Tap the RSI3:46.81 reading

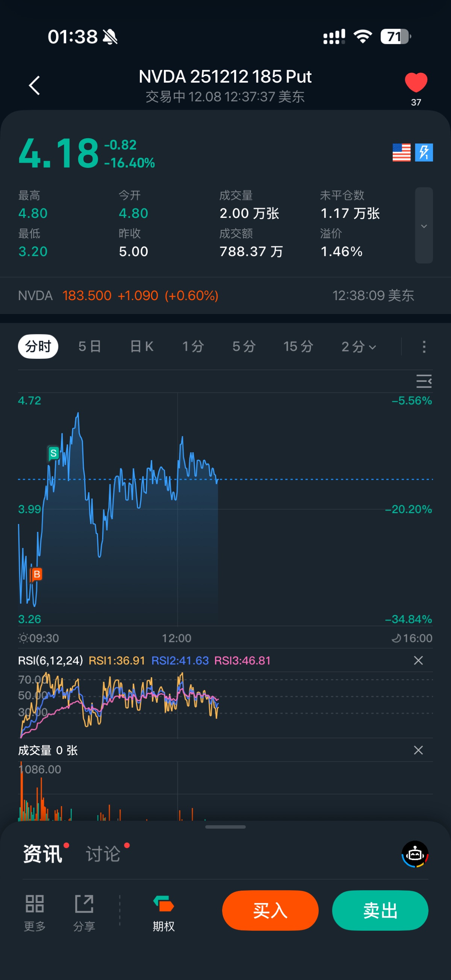(242, 660)
